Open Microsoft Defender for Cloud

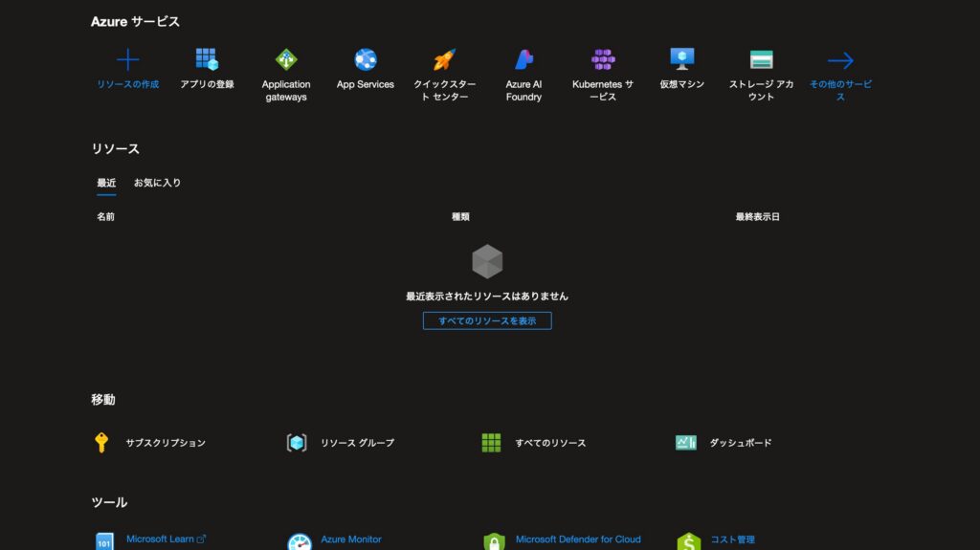pos(577,539)
